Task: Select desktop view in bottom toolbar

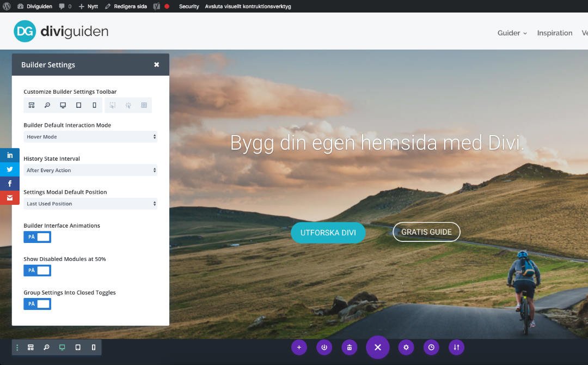Action: (x=62, y=348)
